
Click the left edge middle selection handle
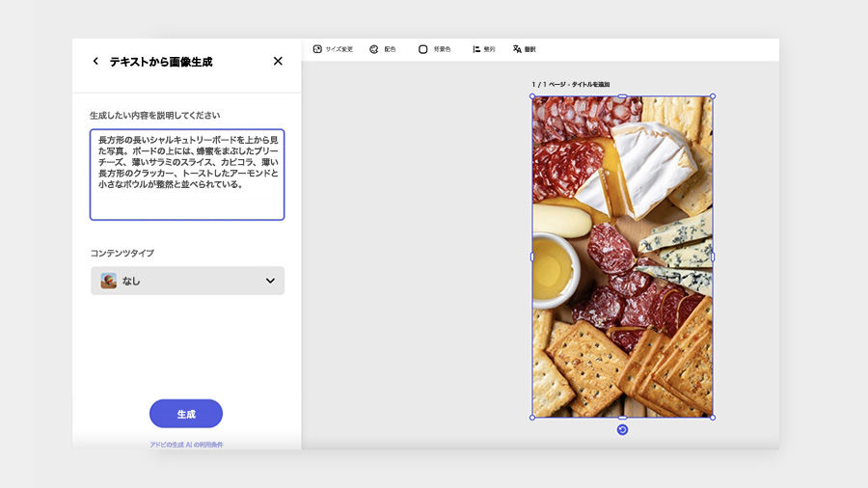tap(532, 257)
